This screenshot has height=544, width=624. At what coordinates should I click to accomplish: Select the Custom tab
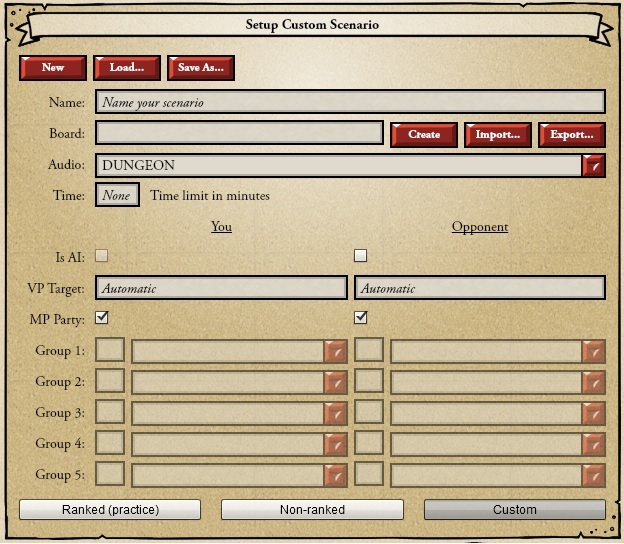514,510
